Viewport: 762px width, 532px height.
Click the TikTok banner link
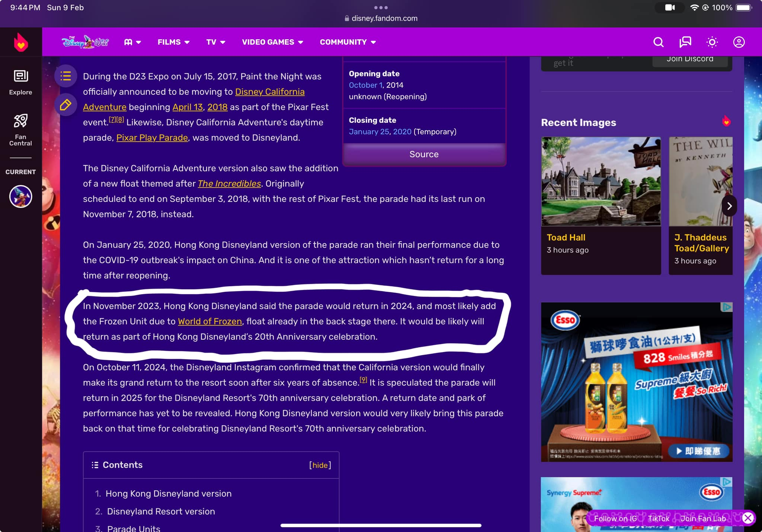(x=658, y=518)
